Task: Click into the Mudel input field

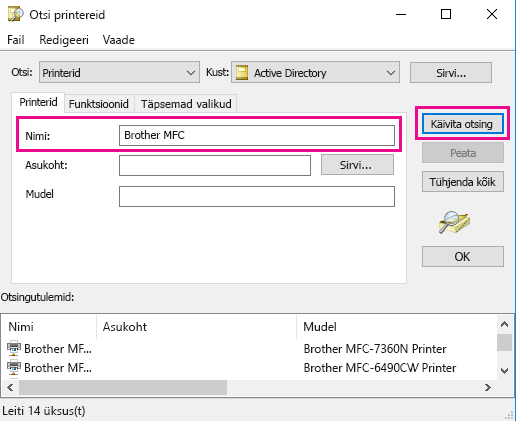Action: [x=257, y=197]
